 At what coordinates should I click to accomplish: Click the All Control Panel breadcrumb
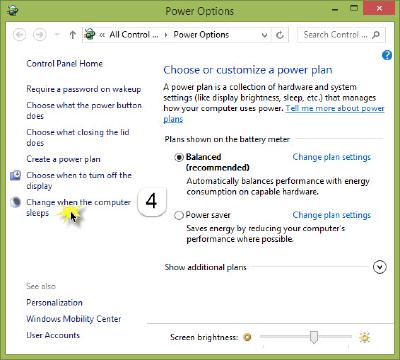[134, 35]
